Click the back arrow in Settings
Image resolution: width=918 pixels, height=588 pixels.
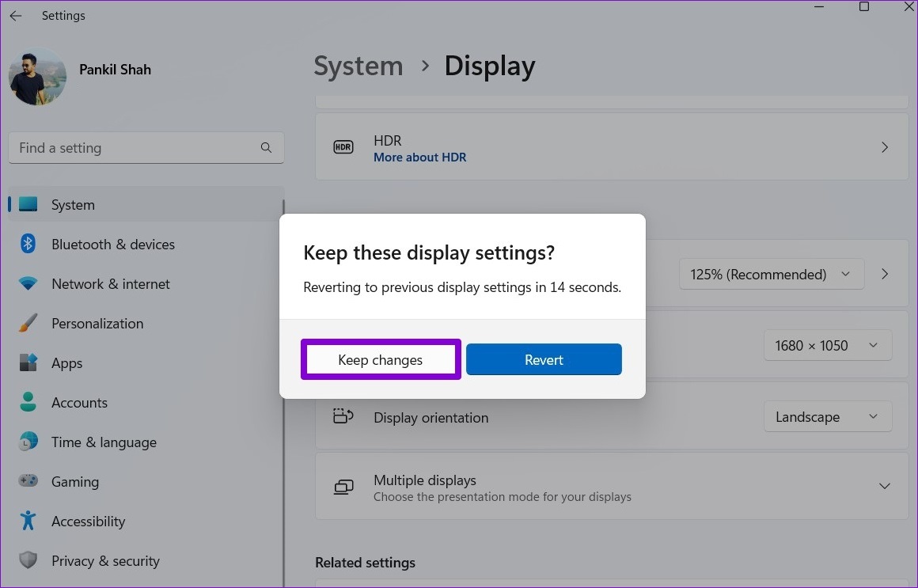pos(16,16)
